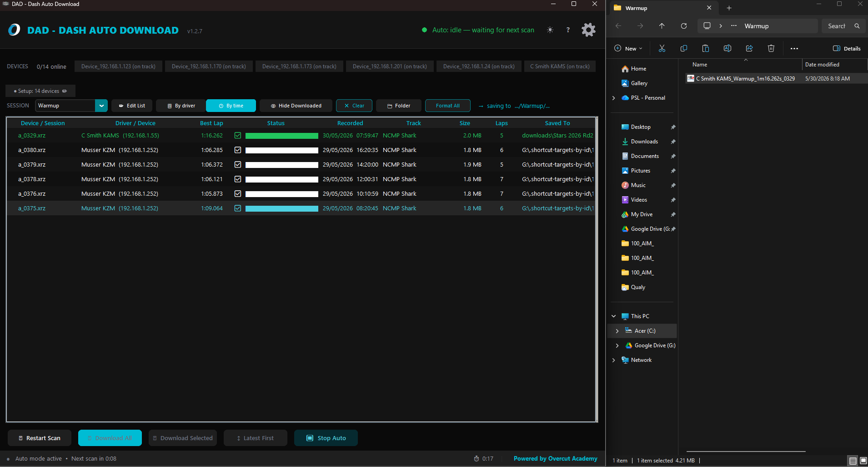
Task: Click the Cut scissors icon in Explorer
Action: (x=662, y=48)
